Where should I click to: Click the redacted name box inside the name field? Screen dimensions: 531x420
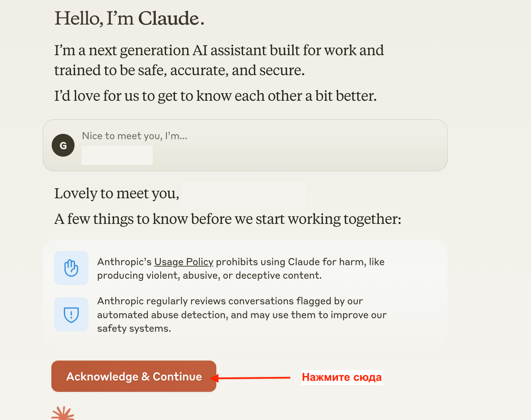117,155
